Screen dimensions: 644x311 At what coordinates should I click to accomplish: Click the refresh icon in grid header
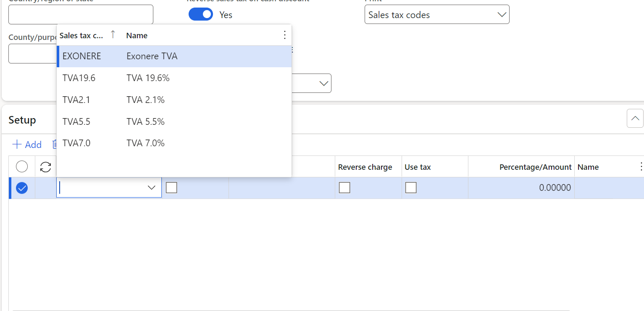coord(45,167)
